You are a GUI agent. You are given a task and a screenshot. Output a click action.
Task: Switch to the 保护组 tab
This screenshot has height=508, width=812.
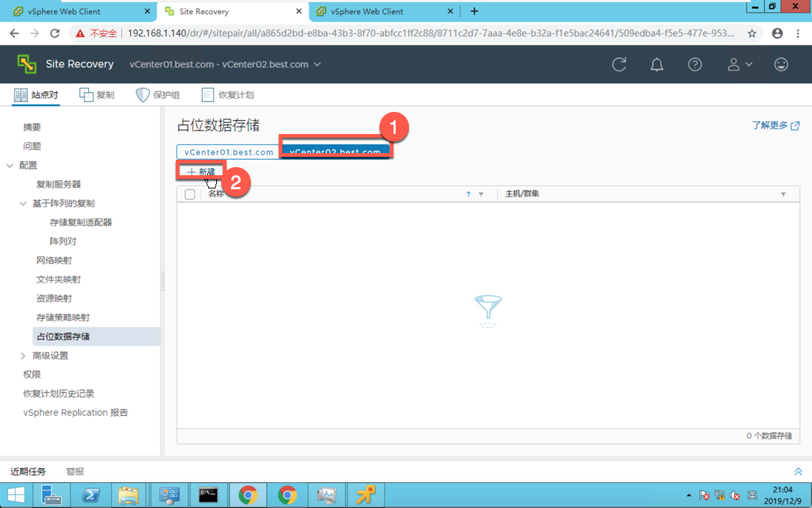158,95
